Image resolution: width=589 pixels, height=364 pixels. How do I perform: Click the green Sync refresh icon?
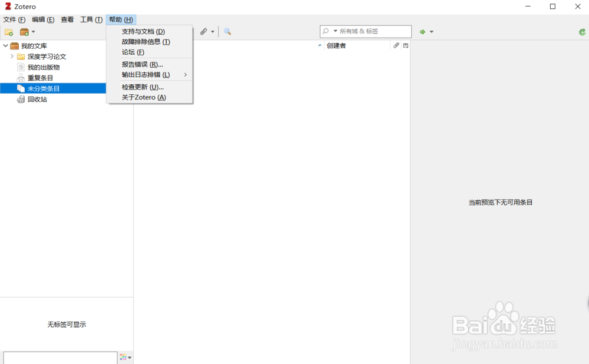click(x=583, y=32)
